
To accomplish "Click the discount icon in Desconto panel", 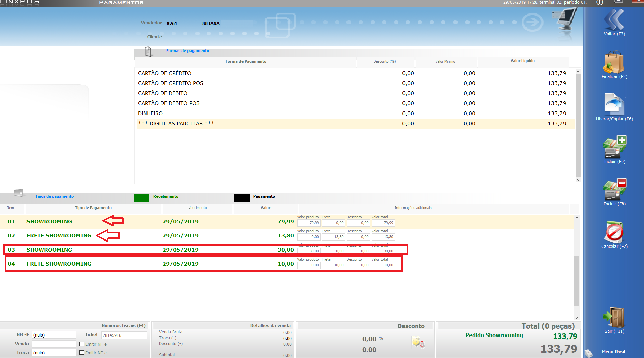I will (x=418, y=343).
